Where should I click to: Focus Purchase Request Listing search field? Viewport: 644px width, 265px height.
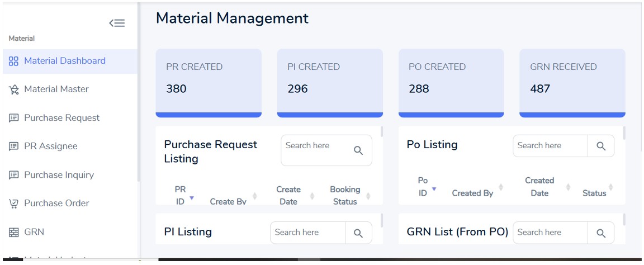316,150
